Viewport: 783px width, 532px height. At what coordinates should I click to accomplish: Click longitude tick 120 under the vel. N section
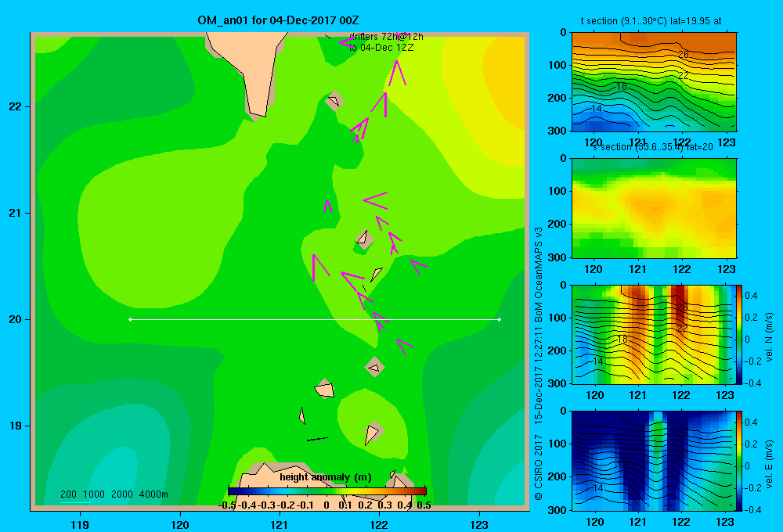click(595, 396)
